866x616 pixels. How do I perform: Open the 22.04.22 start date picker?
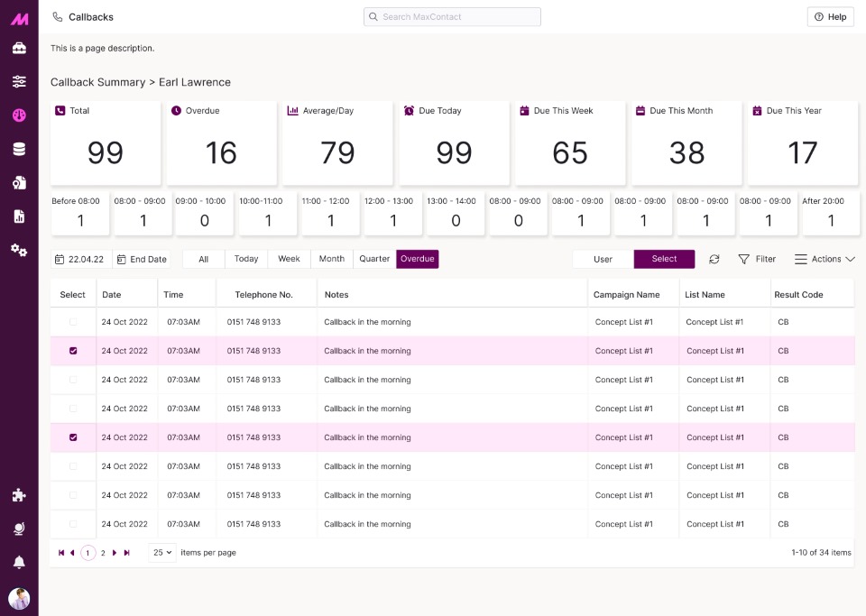[x=81, y=259]
